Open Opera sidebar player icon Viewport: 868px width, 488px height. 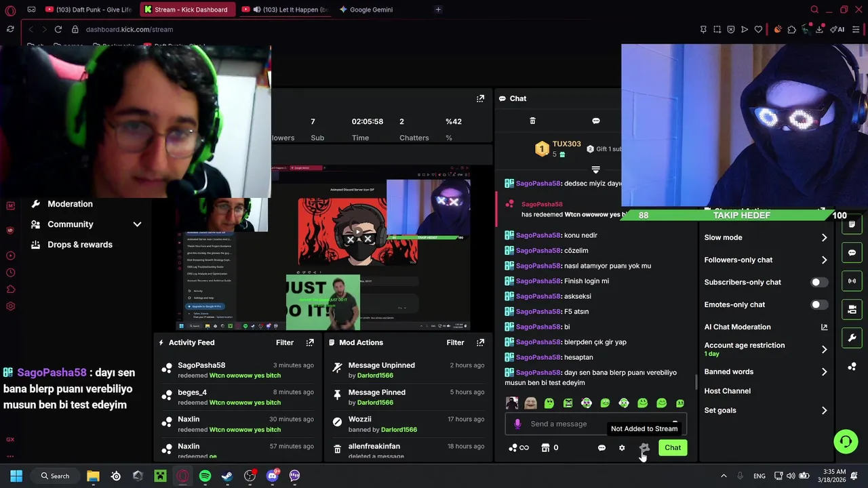(10, 256)
